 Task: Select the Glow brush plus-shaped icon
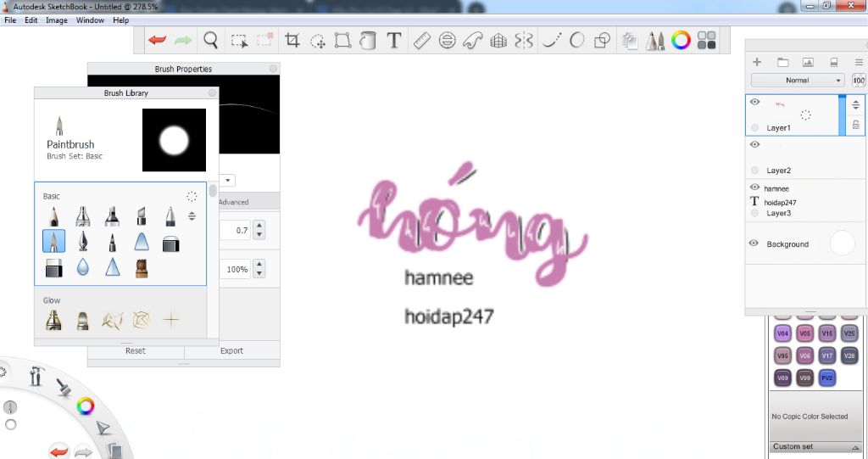tap(171, 319)
